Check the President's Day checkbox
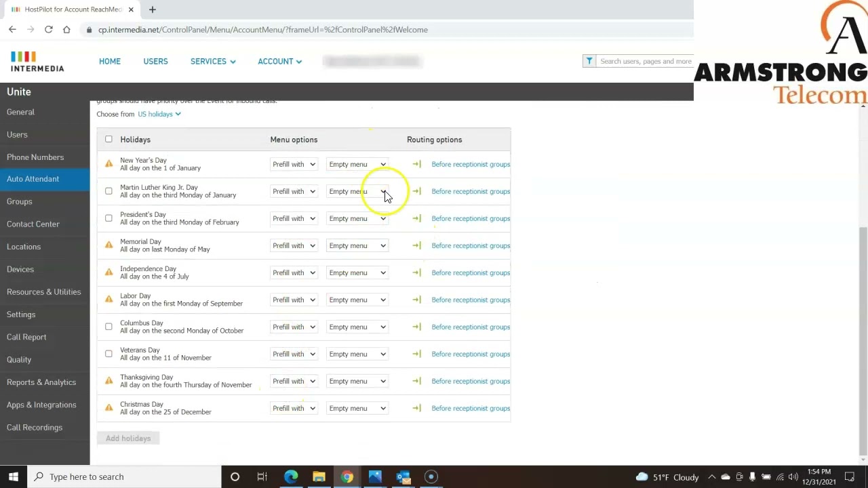The image size is (868, 488). tap(108, 218)
